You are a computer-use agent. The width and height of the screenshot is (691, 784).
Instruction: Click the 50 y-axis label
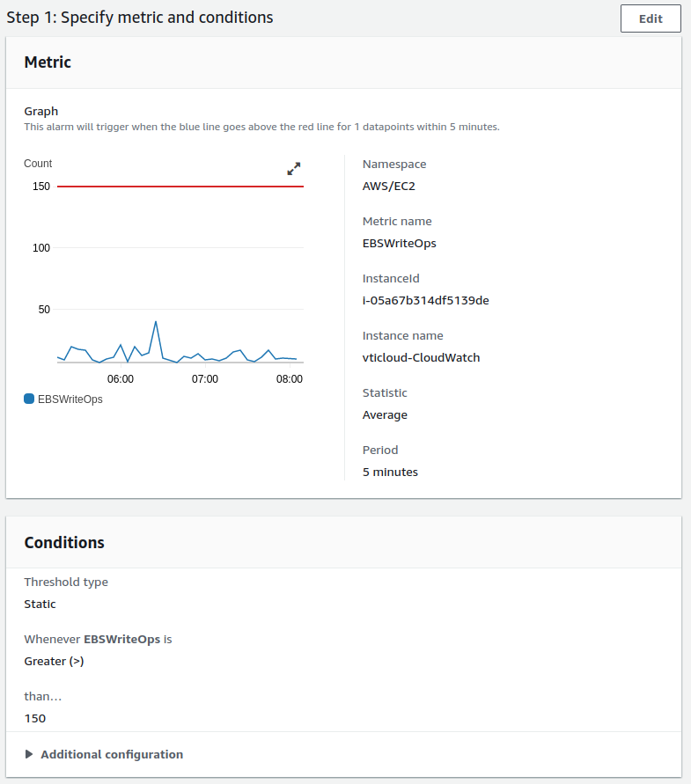[44, 310]
